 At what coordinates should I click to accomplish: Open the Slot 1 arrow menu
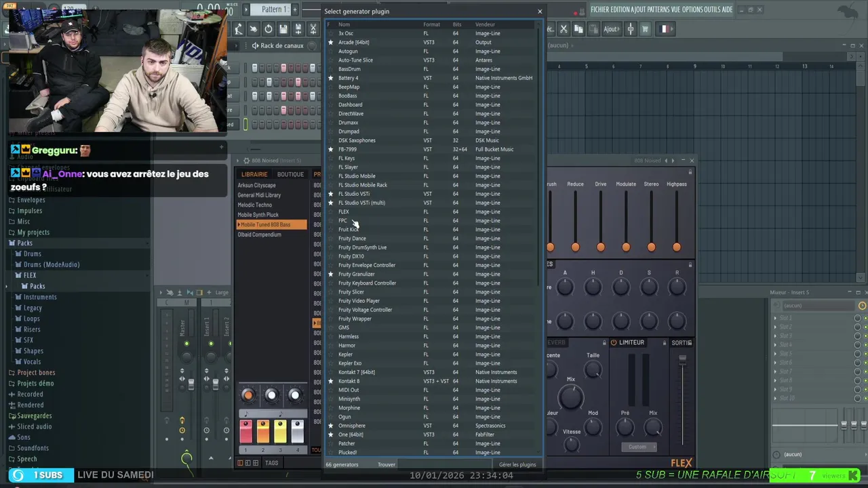[776, 318]
